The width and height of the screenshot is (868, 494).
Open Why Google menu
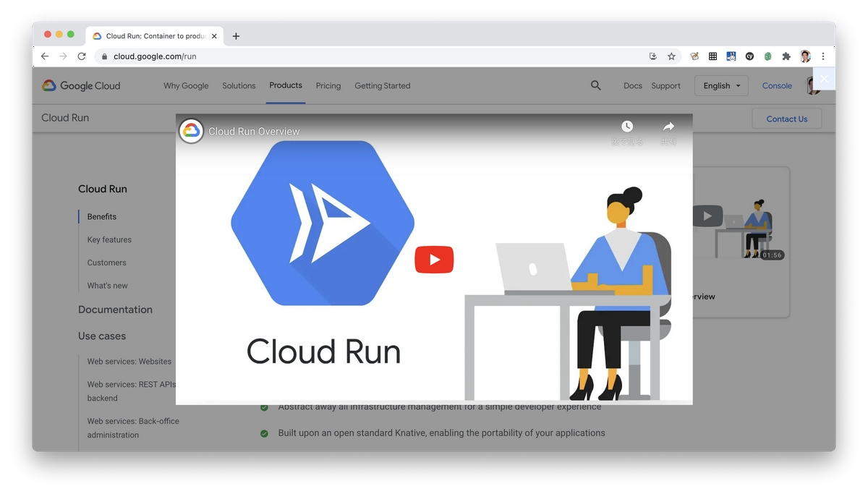[x=186, y=85]
